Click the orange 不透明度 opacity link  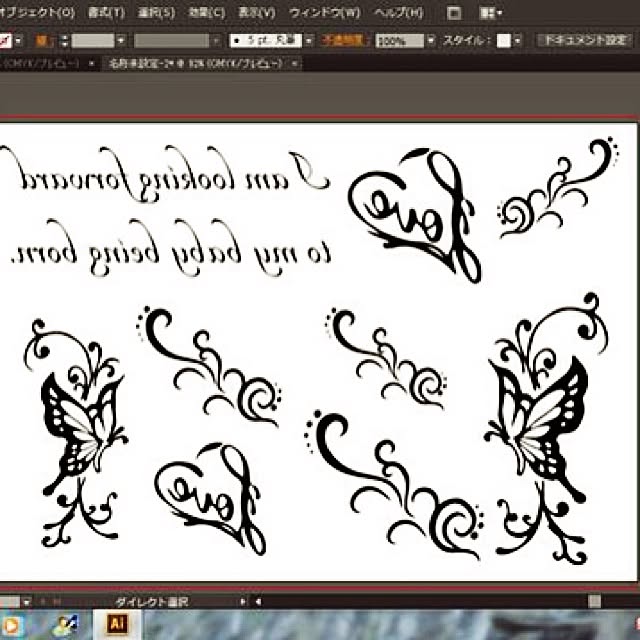click(343, 40)
